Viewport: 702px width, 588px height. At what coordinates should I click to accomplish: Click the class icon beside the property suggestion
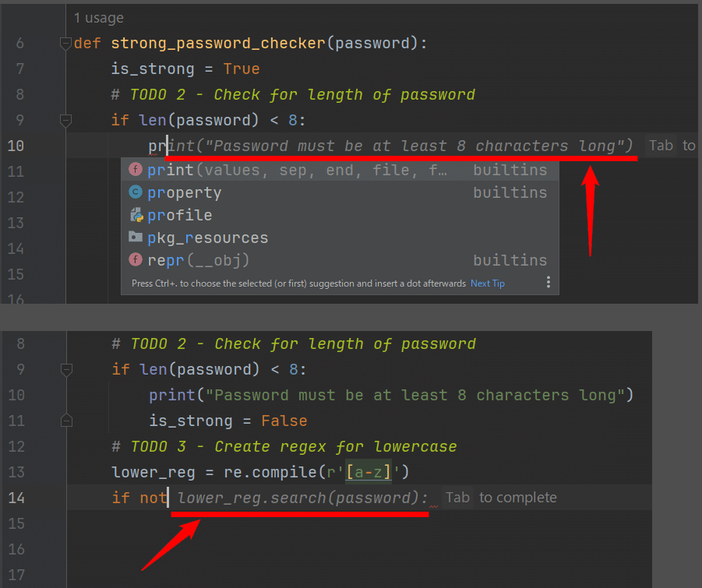point(136,192)
